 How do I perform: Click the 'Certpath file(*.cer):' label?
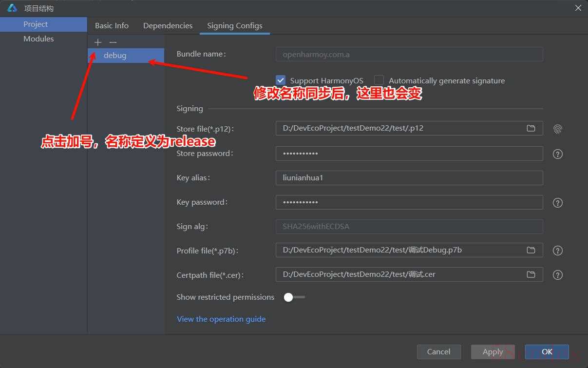point(210,275)
